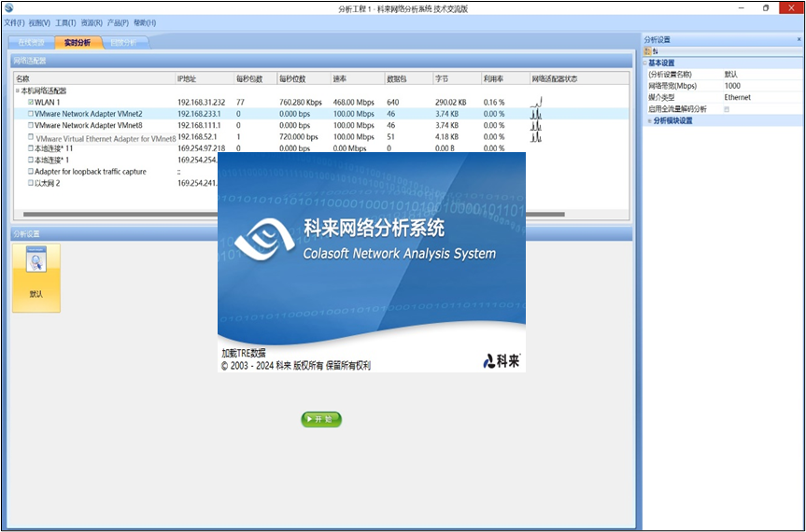
Task: Open the 工具(T) menu
Action: point(65,22)
